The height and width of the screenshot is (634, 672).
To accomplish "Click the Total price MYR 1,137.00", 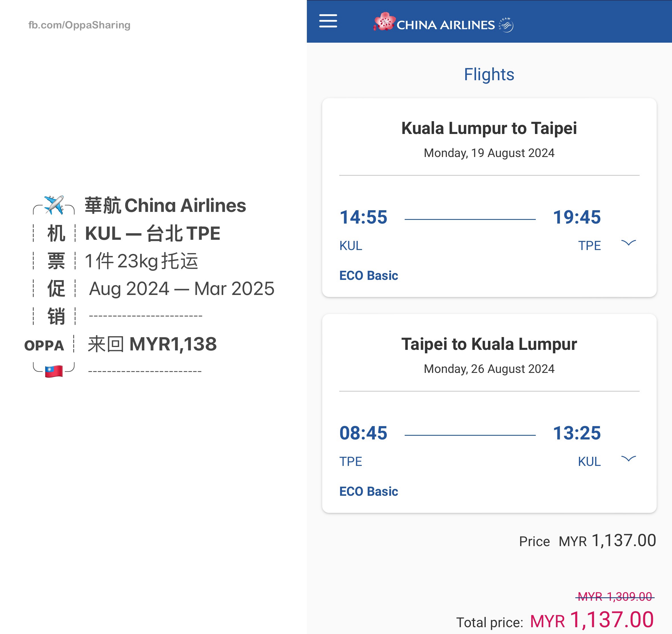I will 555,620.
